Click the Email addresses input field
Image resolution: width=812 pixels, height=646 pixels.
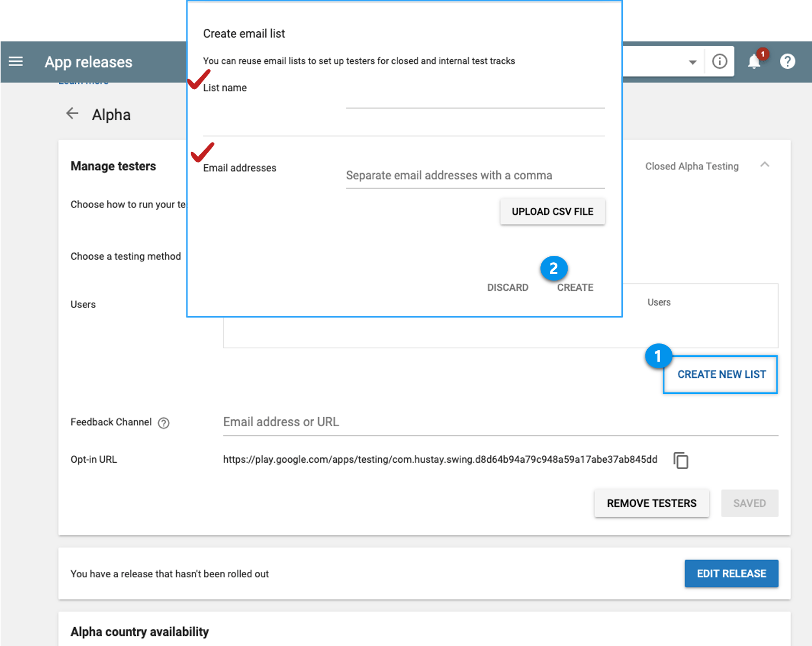475,176
